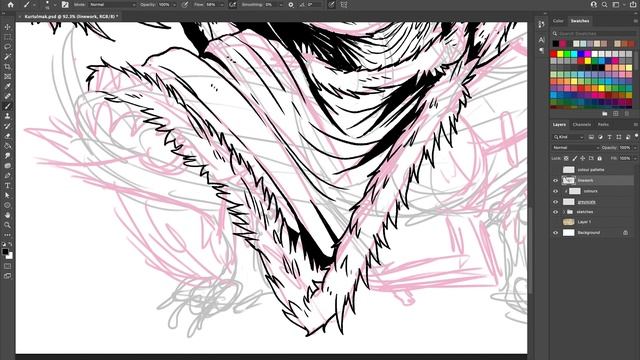Select the Type tool
Screen dimensions: 640x360
(x=7, y=185)
